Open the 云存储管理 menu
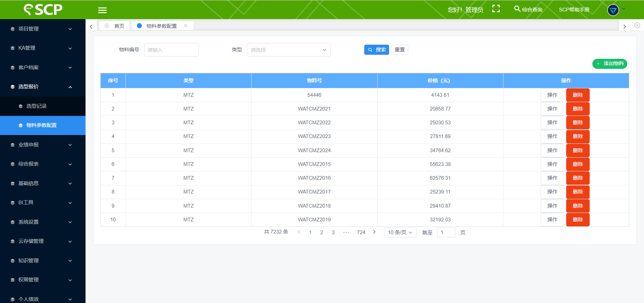The height and width of the screenshot is (303, 644). tap(43, 241)
